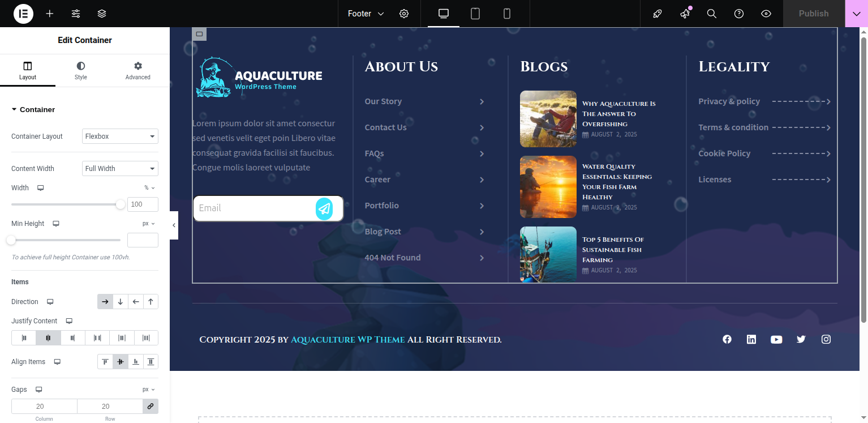This screenshot has height=423, width=868.
Task: Click the Width slider handle
Action: pyautogui.click(x=121, y=204)
